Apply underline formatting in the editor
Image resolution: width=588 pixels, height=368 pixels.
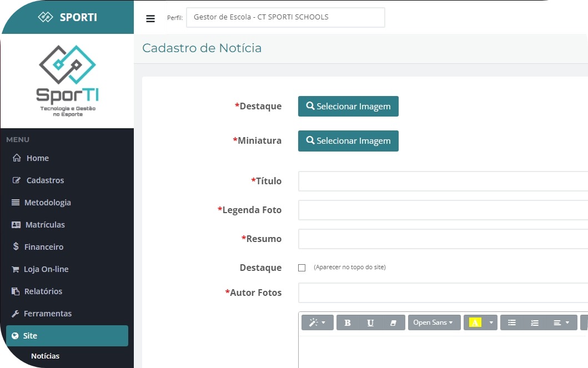370,322
